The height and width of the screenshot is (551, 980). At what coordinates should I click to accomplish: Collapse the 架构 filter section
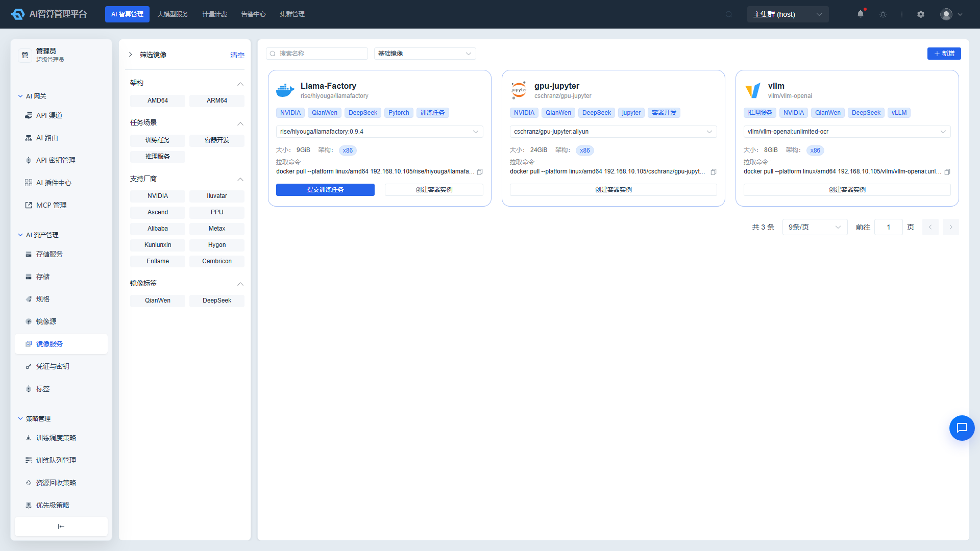click(240, 83)
